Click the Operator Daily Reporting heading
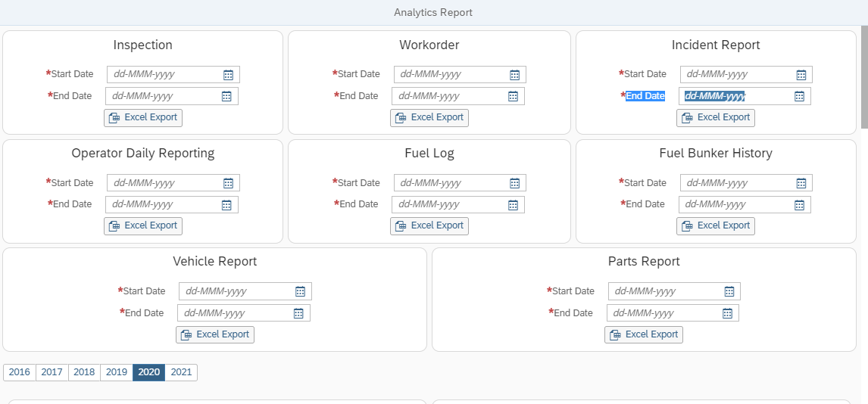Viewport: 868px width, 404px height. click(x=143, y=153)
